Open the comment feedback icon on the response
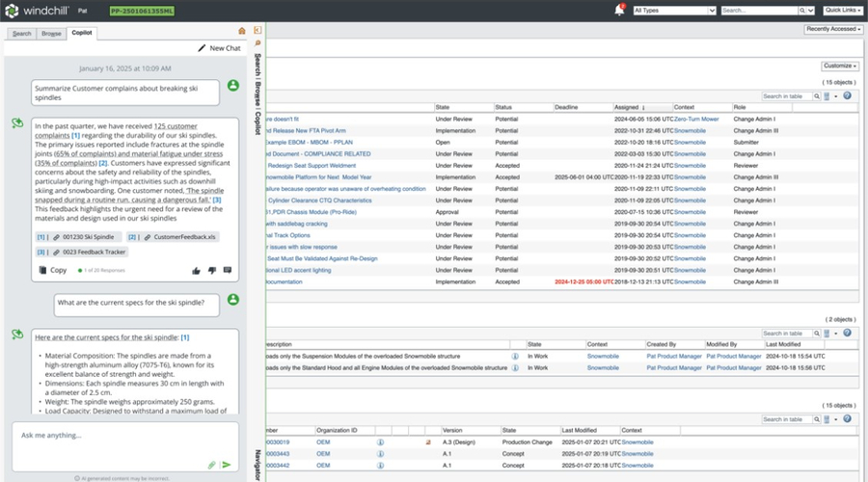The height and width of the screenshot is (482, 868). (228, 271)
